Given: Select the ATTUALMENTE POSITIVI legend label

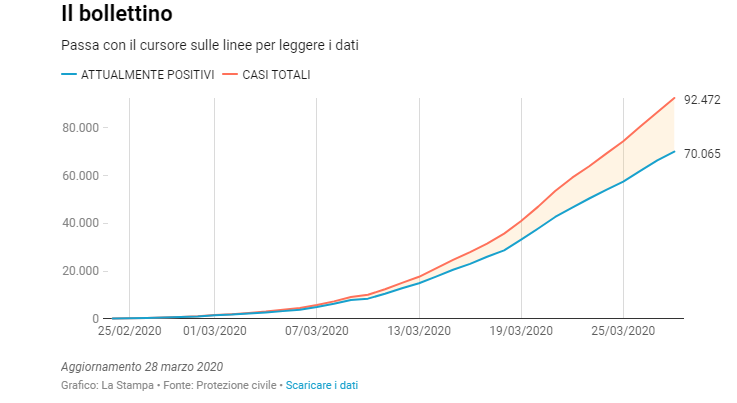Looking at the screenshot, I should [147, 75].
